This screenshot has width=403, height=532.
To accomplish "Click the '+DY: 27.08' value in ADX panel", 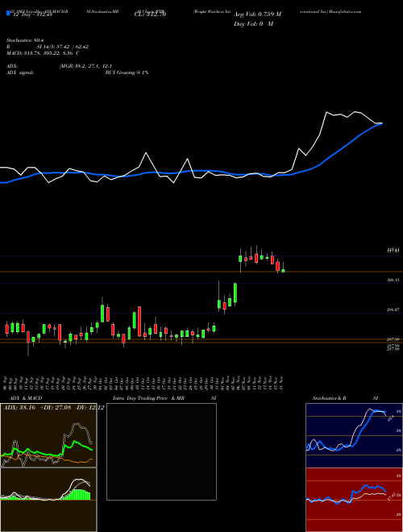I will click(56, 408).
